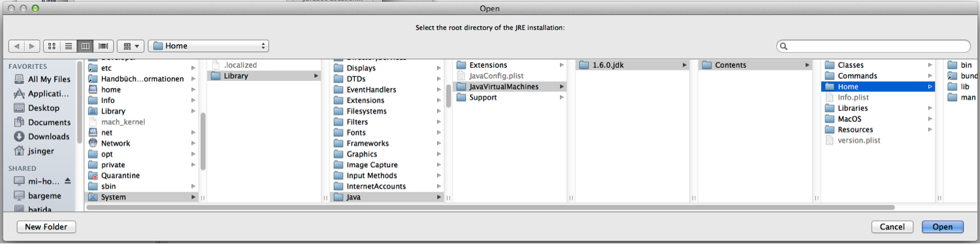This screenshot has width=980, height=244.
Task: Select All My Files in sidebar
Action: point(42,80)
